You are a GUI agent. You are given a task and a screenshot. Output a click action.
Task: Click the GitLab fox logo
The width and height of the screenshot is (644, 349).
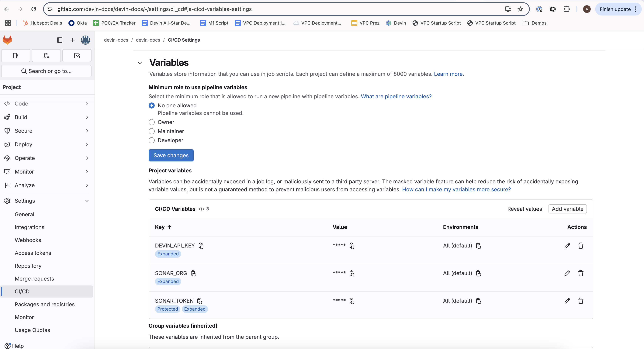click(x=7, y=40)
